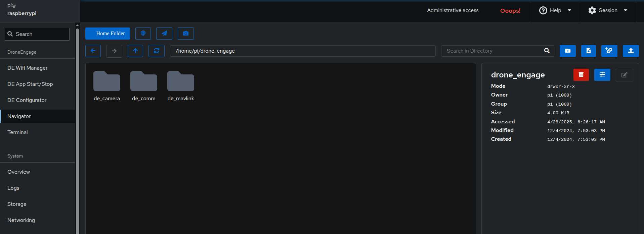The width and height of the screenshot is (644, 234).
Task: Open DE Configurator
Action: (38, 100)
